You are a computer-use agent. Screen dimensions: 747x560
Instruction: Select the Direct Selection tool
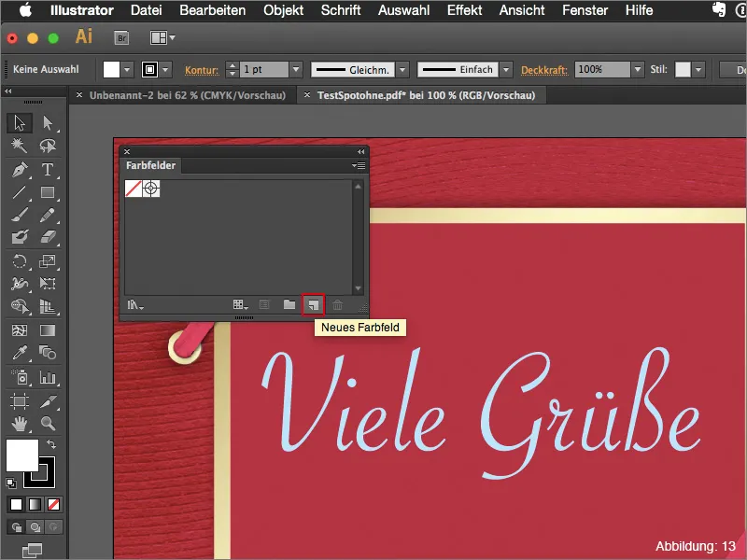tap(48, 123)
